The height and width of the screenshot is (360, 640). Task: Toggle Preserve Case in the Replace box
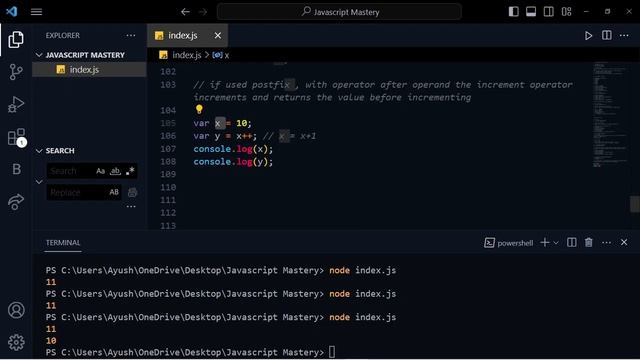click(114, 192)
